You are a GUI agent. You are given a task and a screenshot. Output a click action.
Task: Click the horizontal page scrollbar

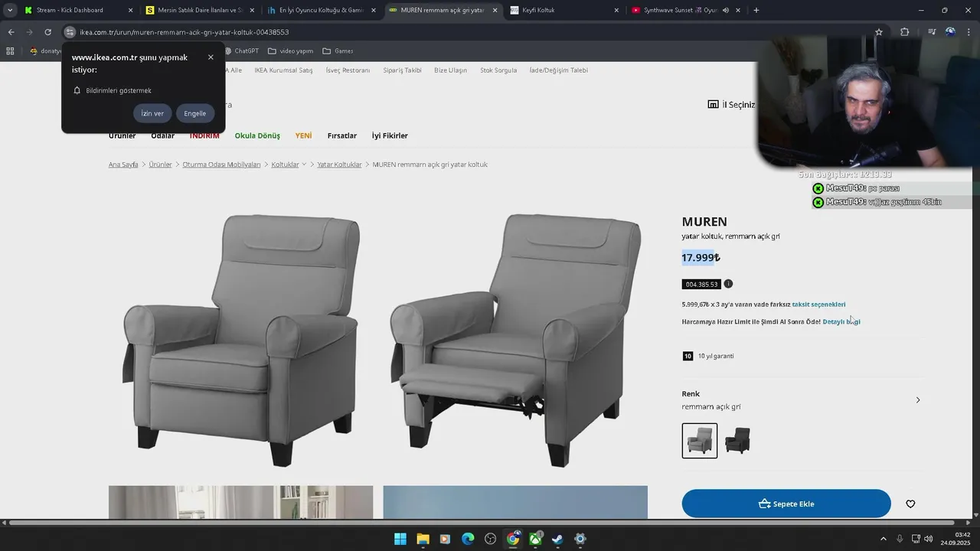[x=481, y=523]
